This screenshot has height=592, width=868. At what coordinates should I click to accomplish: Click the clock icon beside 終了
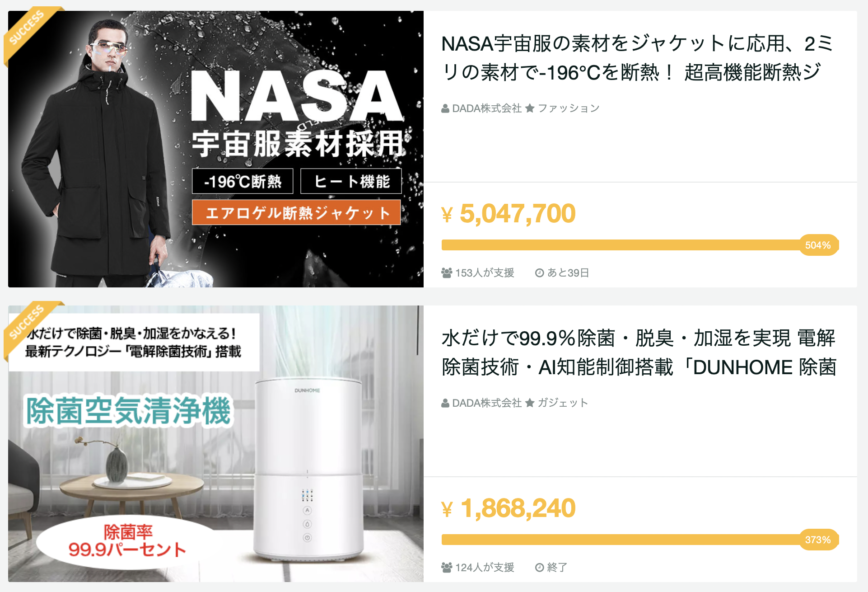pos(539,567)
